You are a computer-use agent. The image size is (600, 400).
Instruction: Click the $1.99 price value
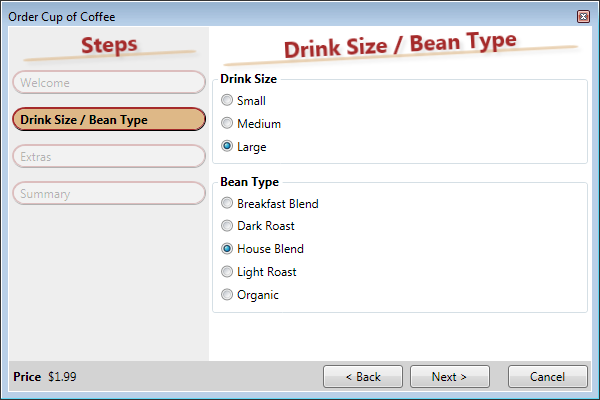coord(62,377)
